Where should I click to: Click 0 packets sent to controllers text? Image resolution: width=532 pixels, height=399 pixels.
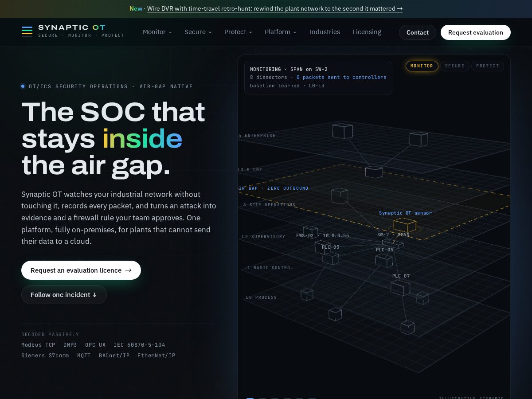coord(341,78)
